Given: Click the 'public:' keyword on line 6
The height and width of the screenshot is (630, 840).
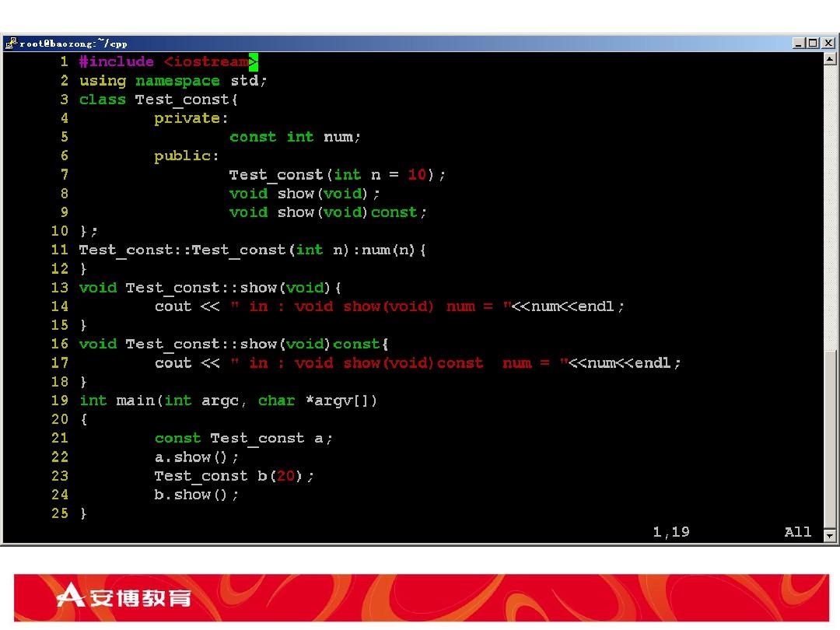Looking at the screenshot, I should (x=187, y=156).
